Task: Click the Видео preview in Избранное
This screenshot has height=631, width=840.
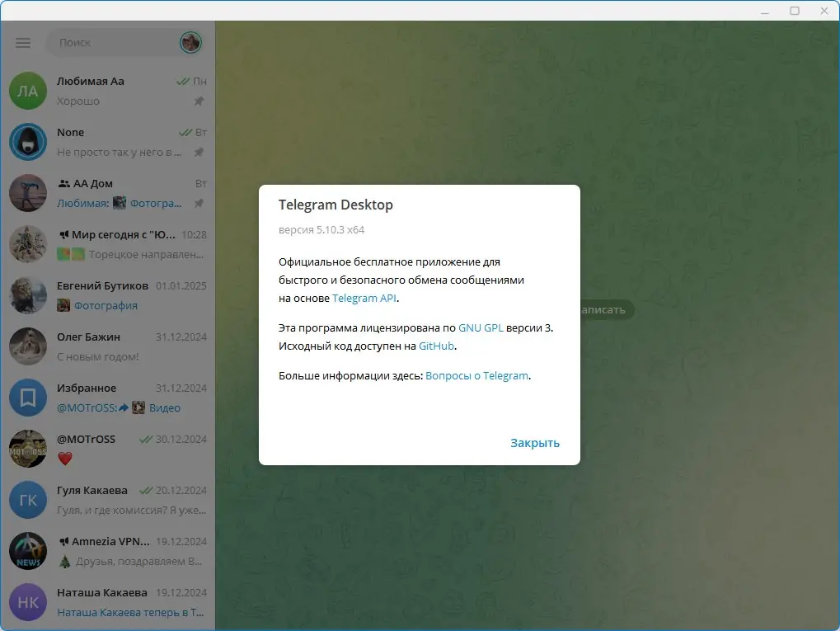Action: [165, 408]
